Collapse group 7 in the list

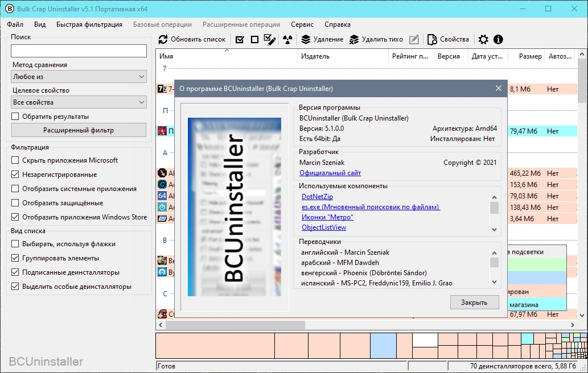(x=165, y=69)
